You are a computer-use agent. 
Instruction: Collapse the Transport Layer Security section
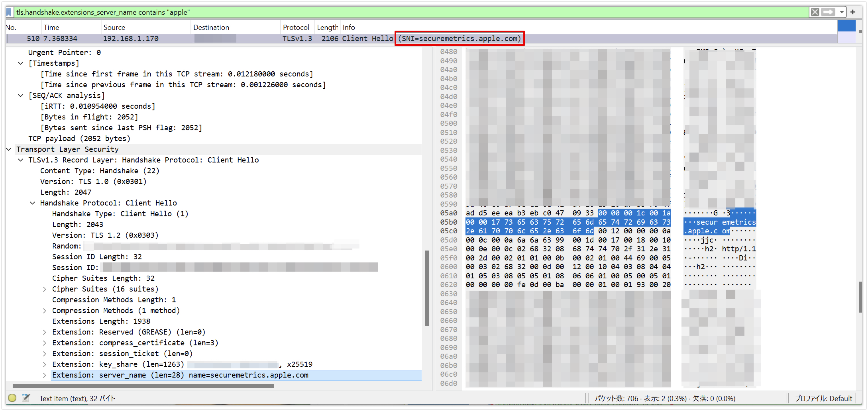pos(9,149)
